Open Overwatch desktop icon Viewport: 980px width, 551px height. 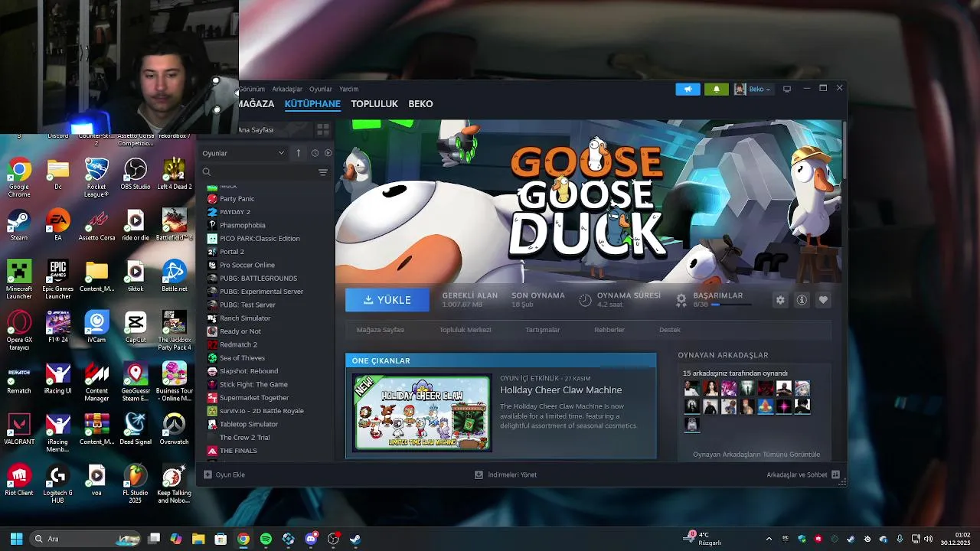[174, 429]
